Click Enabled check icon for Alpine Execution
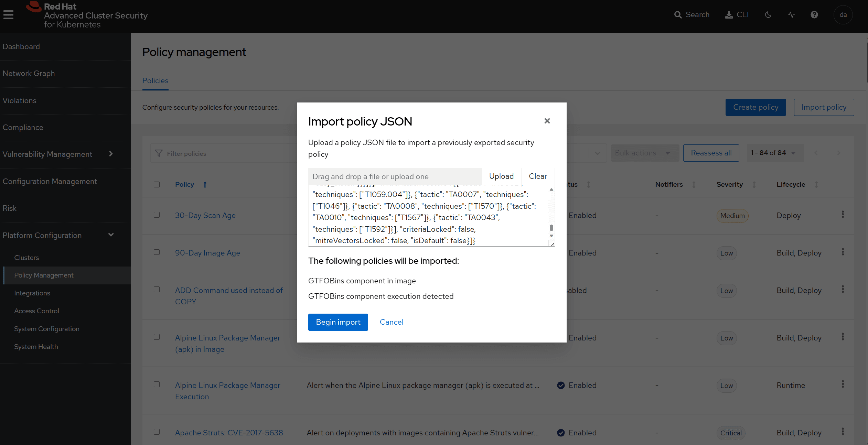Viewport: 868px width, 445px height. pyautogui.click(x=561, y=385)
